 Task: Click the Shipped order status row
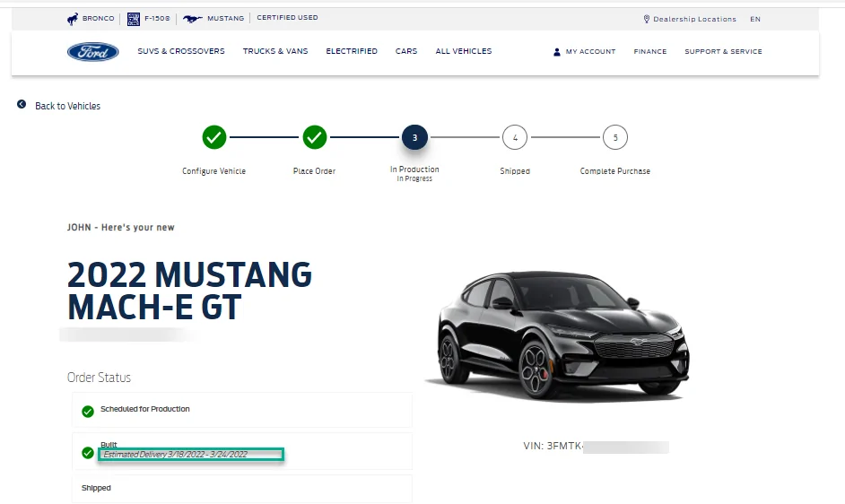[242, 489]
